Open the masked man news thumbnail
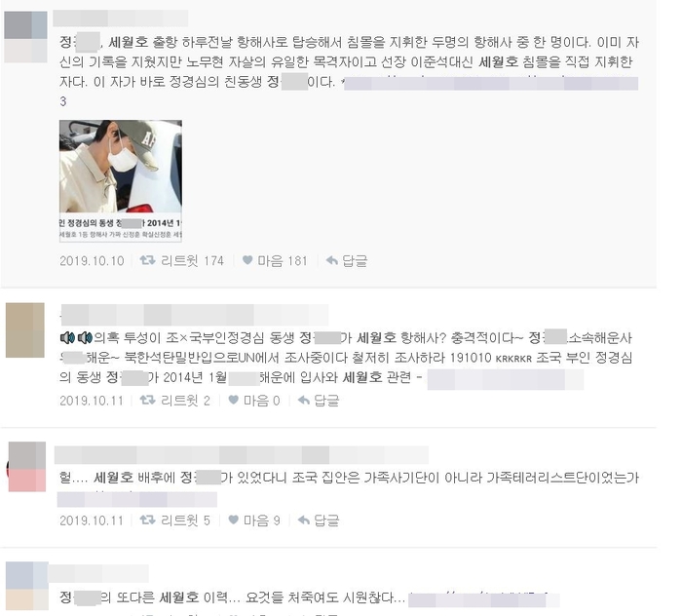Viewport: 682px width, 616px height. click(121, 180)
